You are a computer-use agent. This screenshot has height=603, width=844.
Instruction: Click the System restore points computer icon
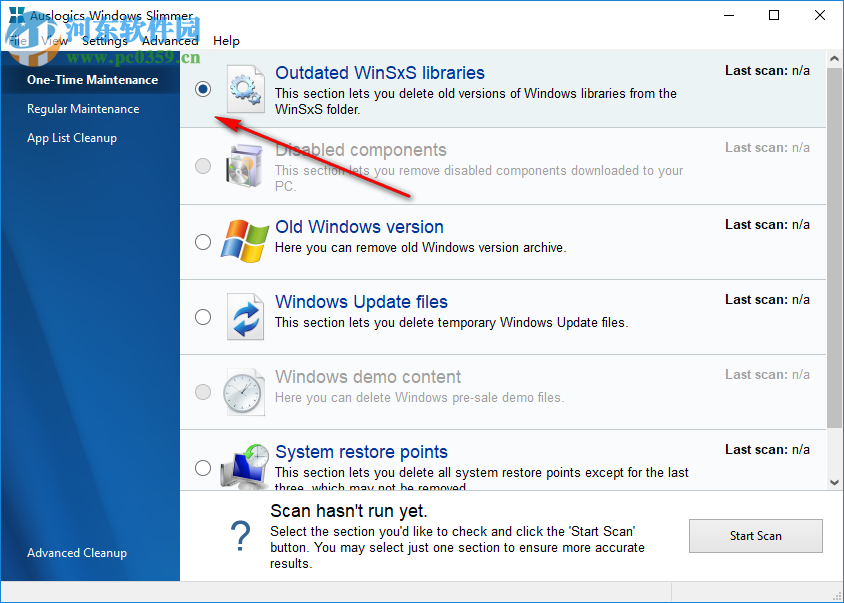(x=245, y=466)
